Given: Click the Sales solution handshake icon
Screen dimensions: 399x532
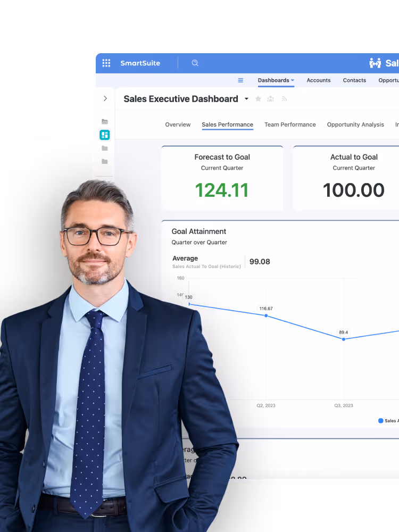Looking at the screenshot, I should [375, 63].
